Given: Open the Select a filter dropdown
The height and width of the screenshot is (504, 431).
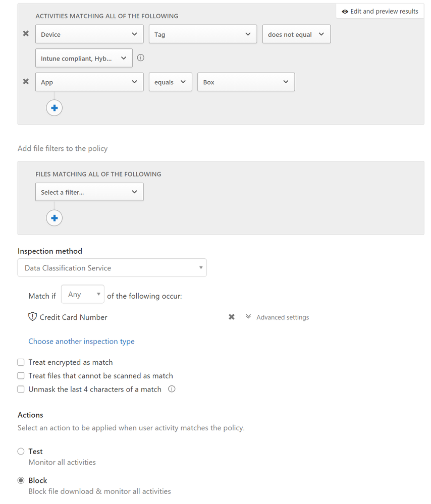Looking at the screenshot, I should coord(89,192).
